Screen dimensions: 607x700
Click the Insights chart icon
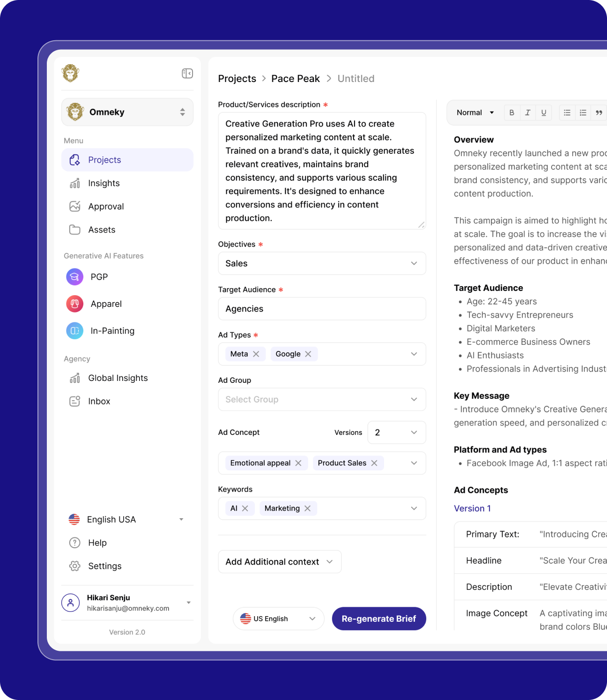point(74,183)
